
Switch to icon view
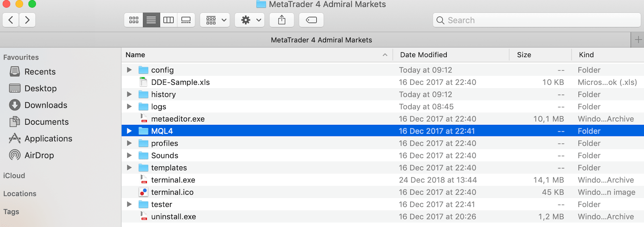[x=134, y=20]
